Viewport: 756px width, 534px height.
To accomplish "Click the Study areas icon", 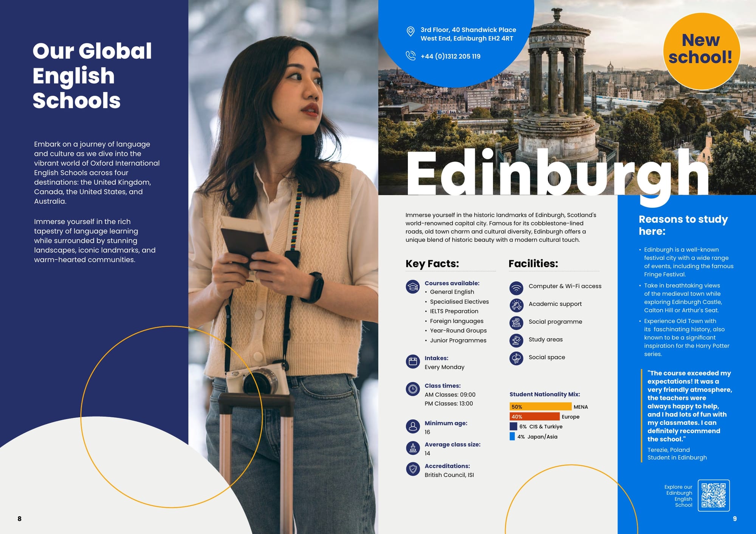I will tap(516, 340).
